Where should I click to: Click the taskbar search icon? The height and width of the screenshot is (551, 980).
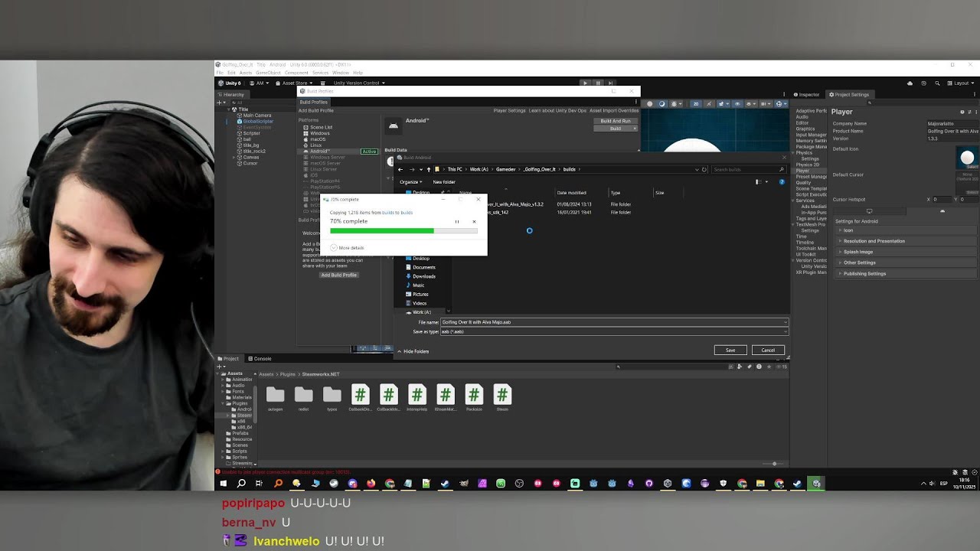click(x=241, y=484)
